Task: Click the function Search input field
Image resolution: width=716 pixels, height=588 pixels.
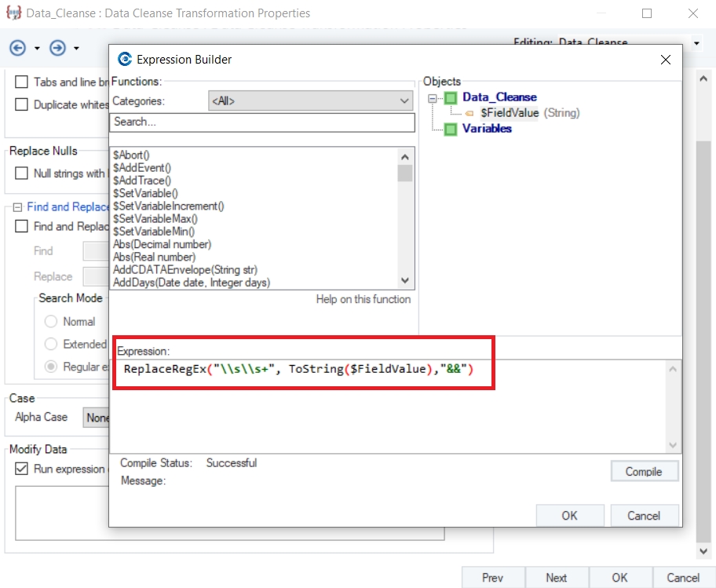Action: pyautogui.click(x=262, y=122)
